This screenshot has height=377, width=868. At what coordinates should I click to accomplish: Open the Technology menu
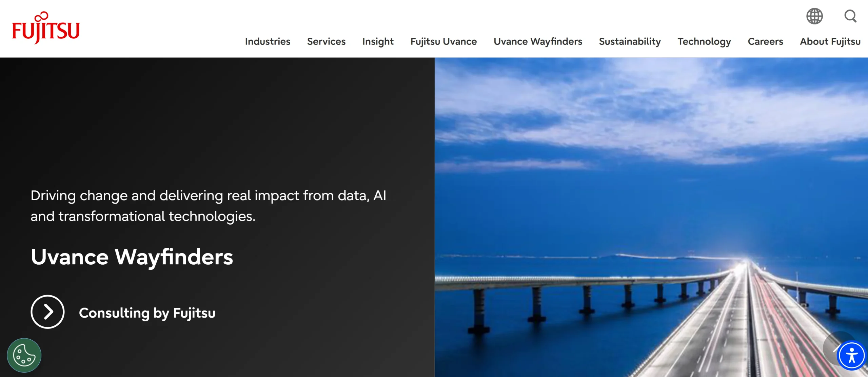pos(704,42)
